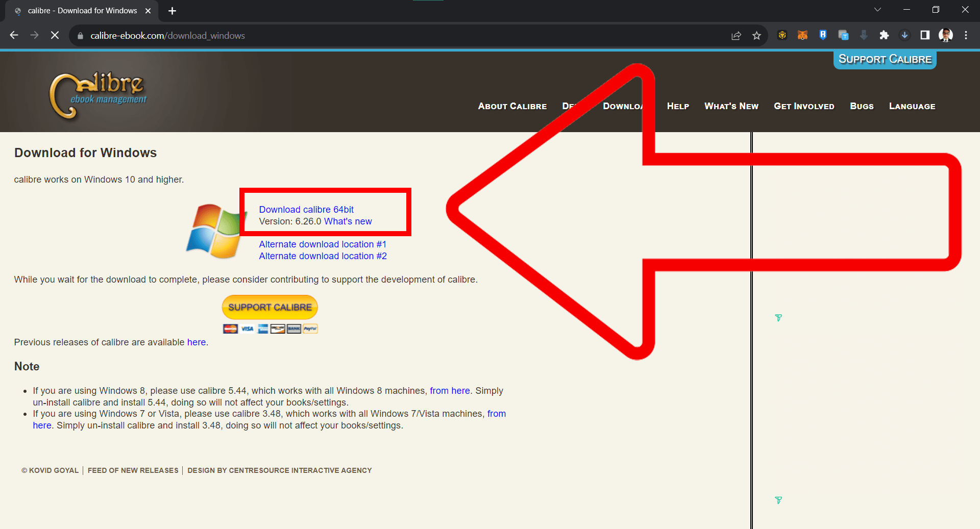Click the Download calibre 64bit link
Viewport: 980px width, 529px height.
[x=306, y=209]
